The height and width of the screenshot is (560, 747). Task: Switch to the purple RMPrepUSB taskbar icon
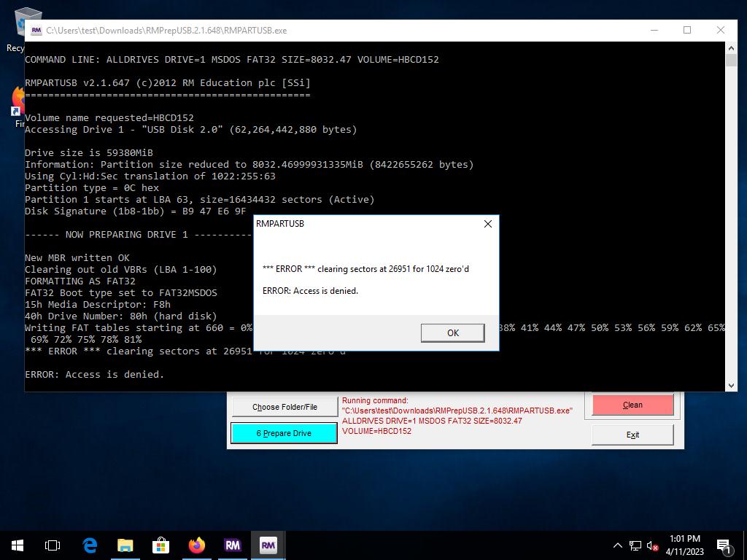232,545
